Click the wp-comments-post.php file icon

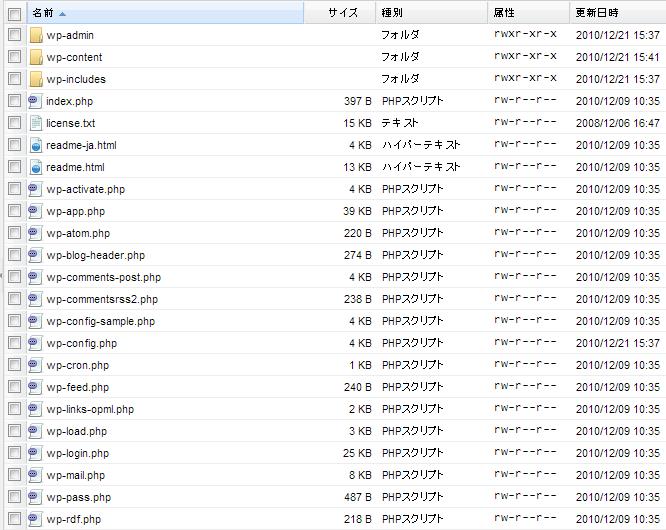coord(35,277)
